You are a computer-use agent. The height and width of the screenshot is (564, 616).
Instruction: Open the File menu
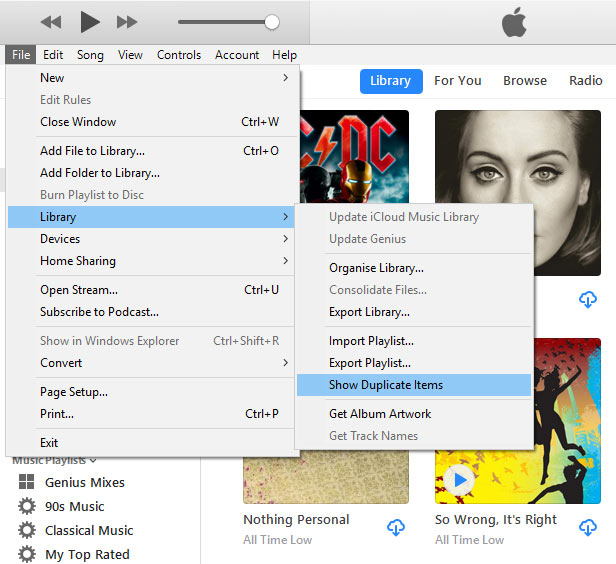click(x=21, y=55)
